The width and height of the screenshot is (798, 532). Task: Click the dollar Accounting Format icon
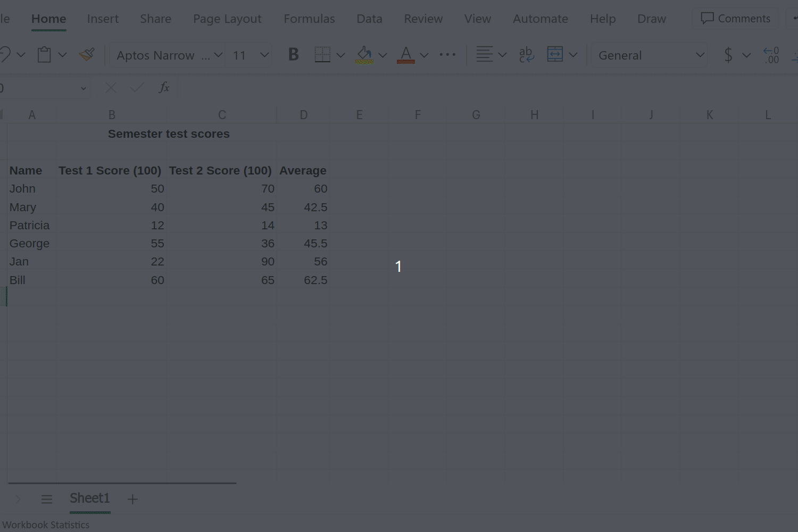point(728,55)
